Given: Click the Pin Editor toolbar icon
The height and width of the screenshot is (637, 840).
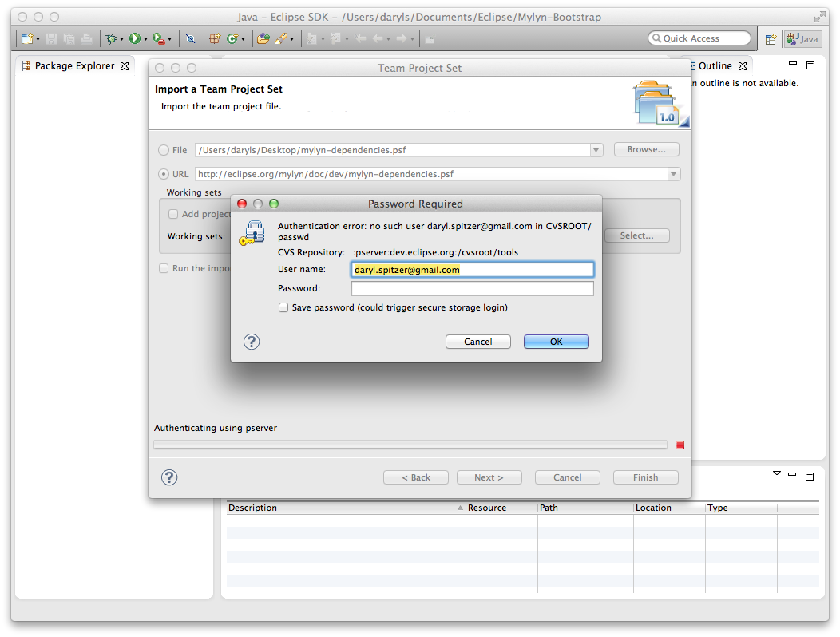Looking at the screenshot, I should 430,38.
